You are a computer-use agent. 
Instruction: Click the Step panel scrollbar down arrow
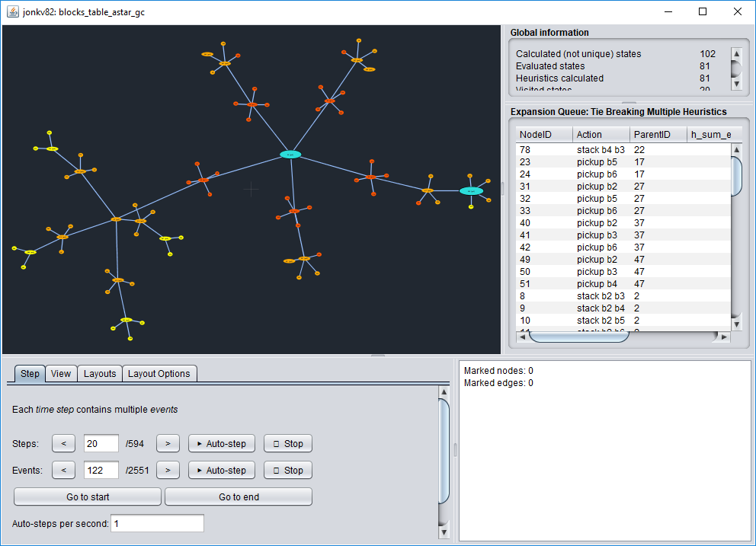tap(444, 532)
